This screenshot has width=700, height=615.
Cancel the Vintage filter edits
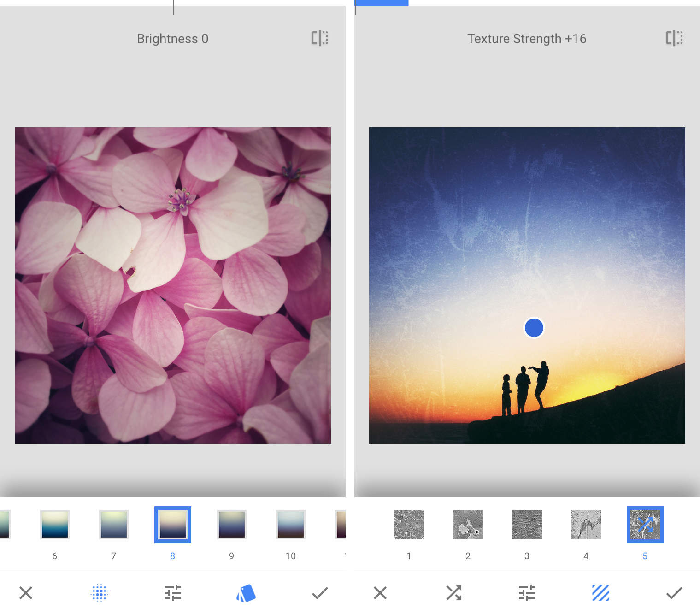pos(25,593)
